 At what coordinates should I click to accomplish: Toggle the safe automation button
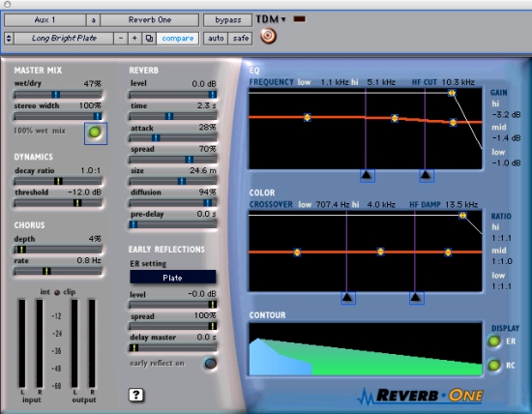pos(241,38)
